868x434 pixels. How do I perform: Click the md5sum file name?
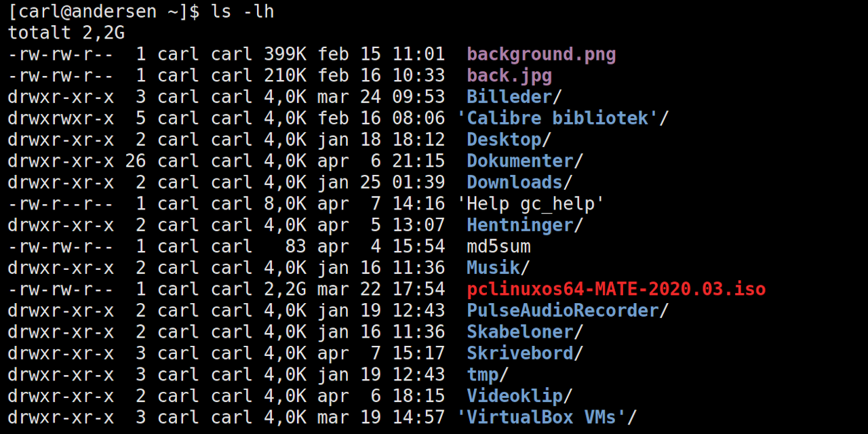click(498, 246)
